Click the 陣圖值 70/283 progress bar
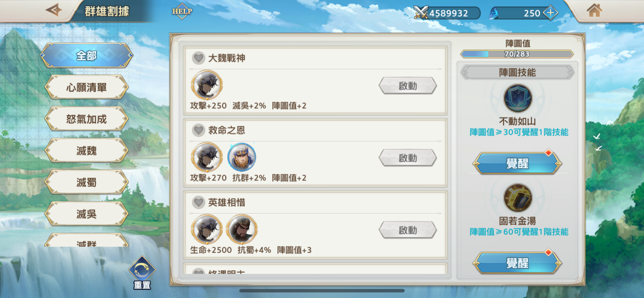Image resolution: width=644 pixels, height=298 pixels. (517, 54)
